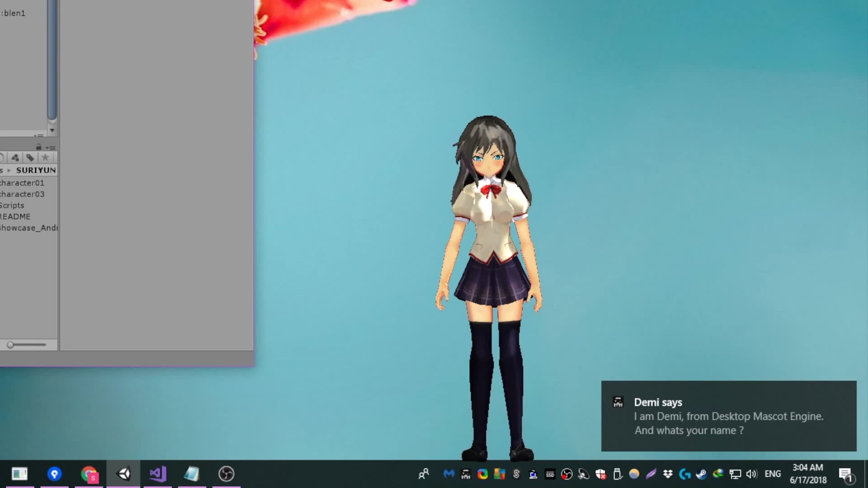Click the Steam tray icon
Viewport: 868px width, 488px height.
pos(701,474)
